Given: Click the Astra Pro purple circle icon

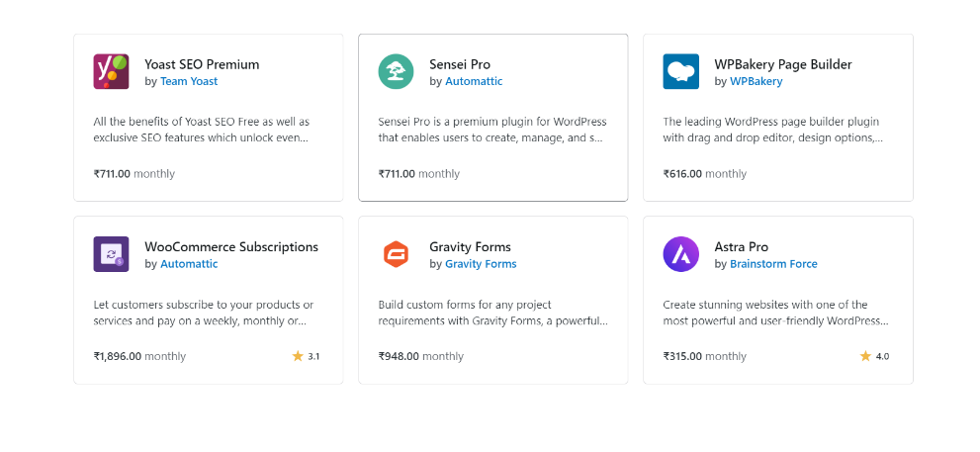Looking at the screenshot, I should [x=680, y=254].
